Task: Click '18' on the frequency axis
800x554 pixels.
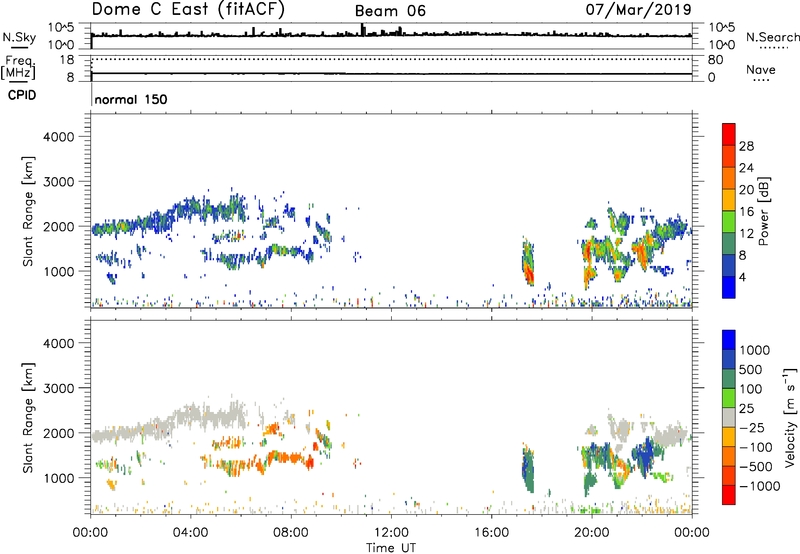Action: point(67,60)
